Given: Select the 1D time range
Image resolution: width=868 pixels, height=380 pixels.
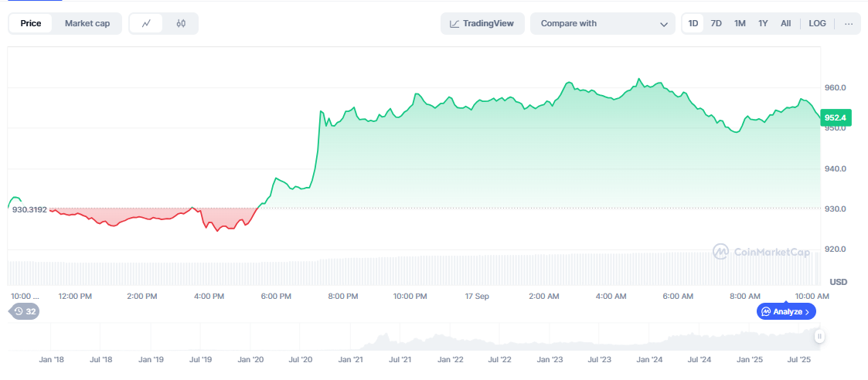Looking at the screenshot, I should (x=693, y=23).
